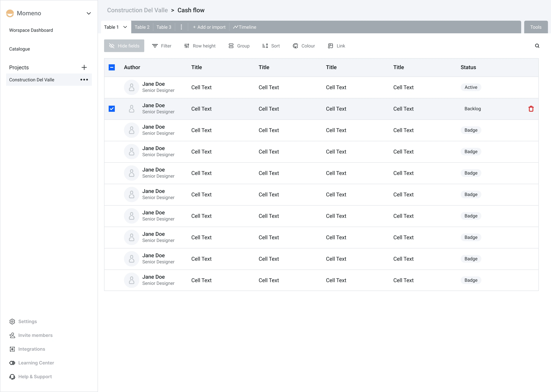Switch to Table 2 tab
The height and width of the screenshot is (392, 551).
(142, 27)
